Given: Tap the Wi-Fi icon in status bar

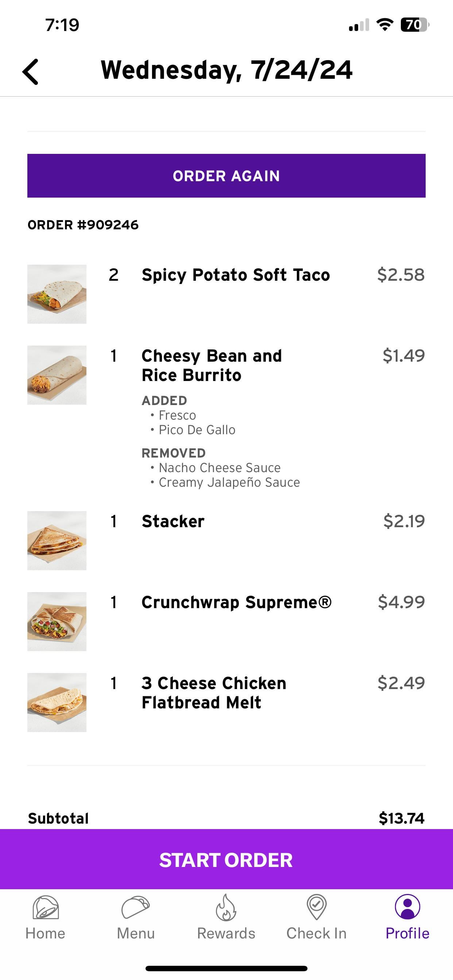Looking at the screenshot, I should [x=384, y=25].
